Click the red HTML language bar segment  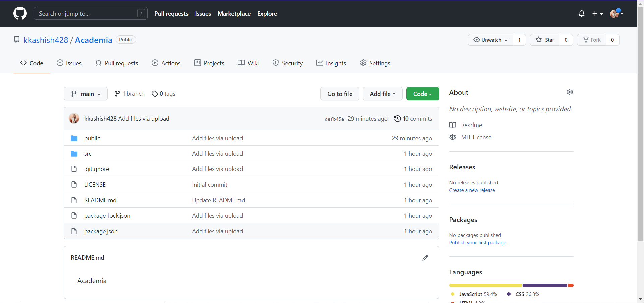click(571, 285)
